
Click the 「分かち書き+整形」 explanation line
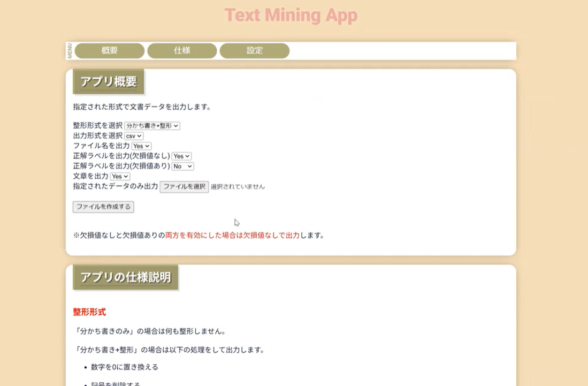[170, 350]
